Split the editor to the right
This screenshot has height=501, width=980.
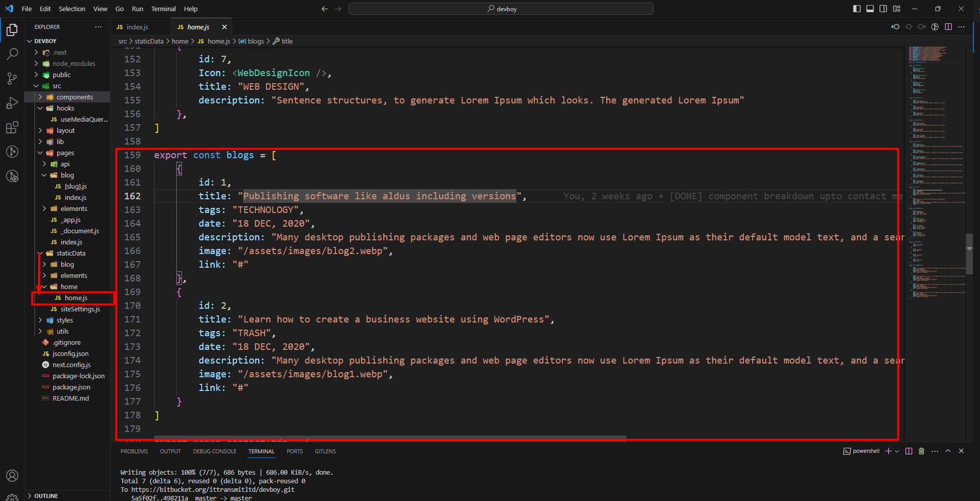[948, 27]
